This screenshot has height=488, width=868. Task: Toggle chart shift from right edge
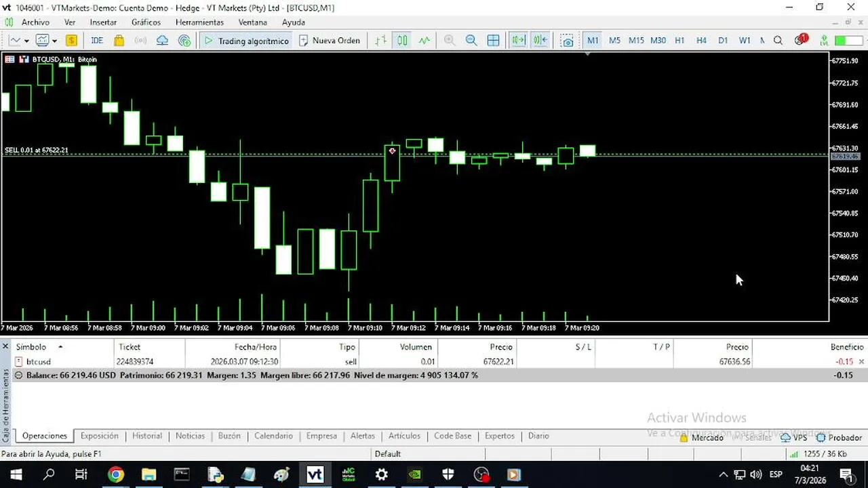click(x=540, y=41)
